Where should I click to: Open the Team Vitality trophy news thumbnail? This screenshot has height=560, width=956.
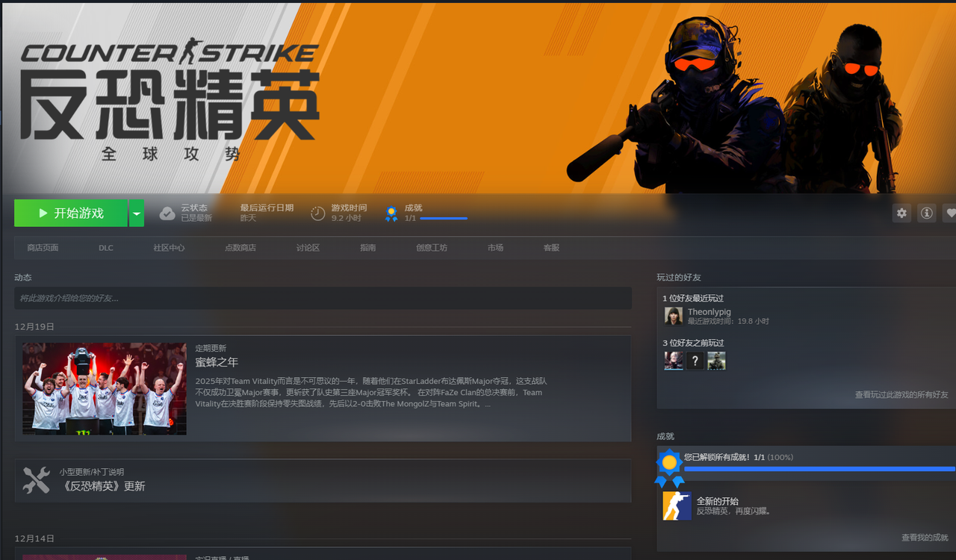105,389
